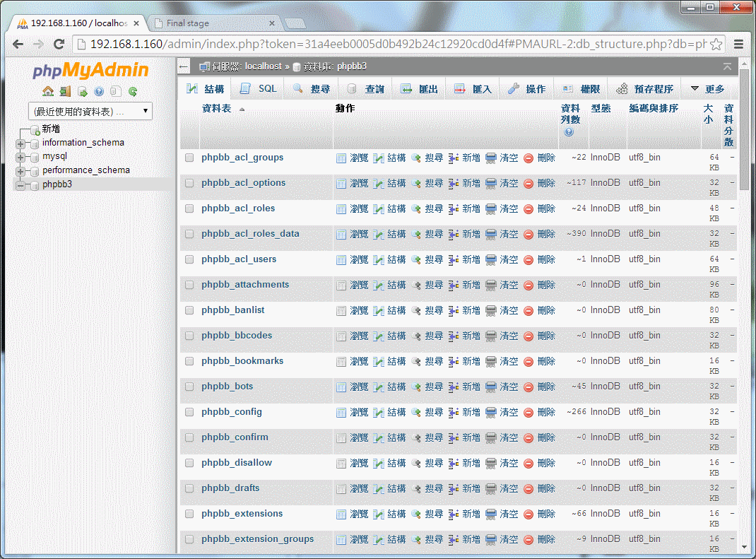
Task: Click the insert icon for phpbb_acl_users
Action: pos(453,260)
